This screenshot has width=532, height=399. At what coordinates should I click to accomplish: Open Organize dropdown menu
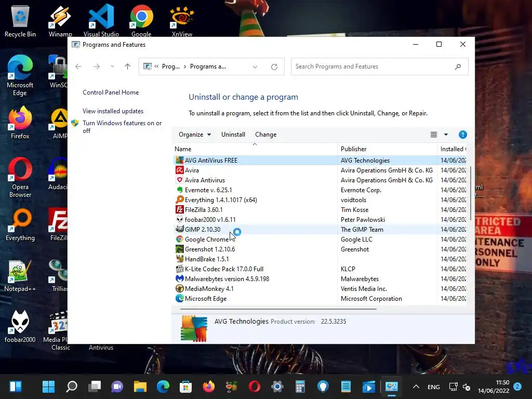[195, 135]
